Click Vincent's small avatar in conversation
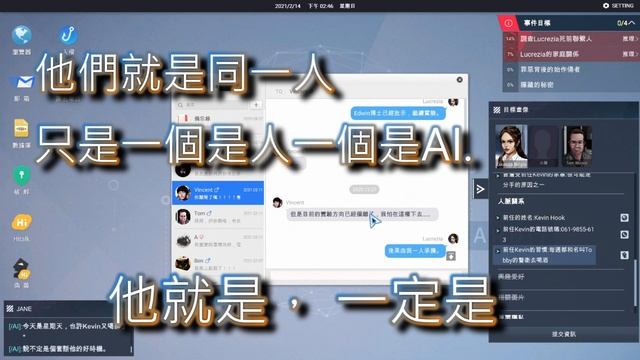Viewport: 640px width, 360px height. 278,202
